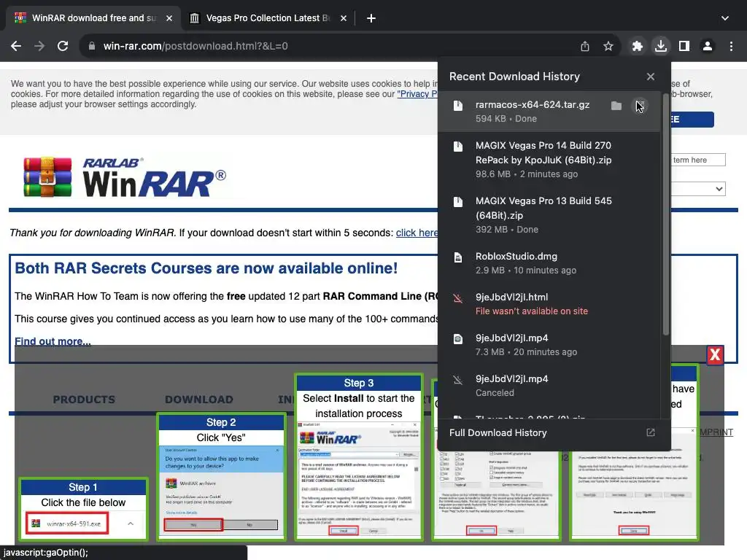
Task: Open the PRODUCTS menu item
Action: click(84, 400)
